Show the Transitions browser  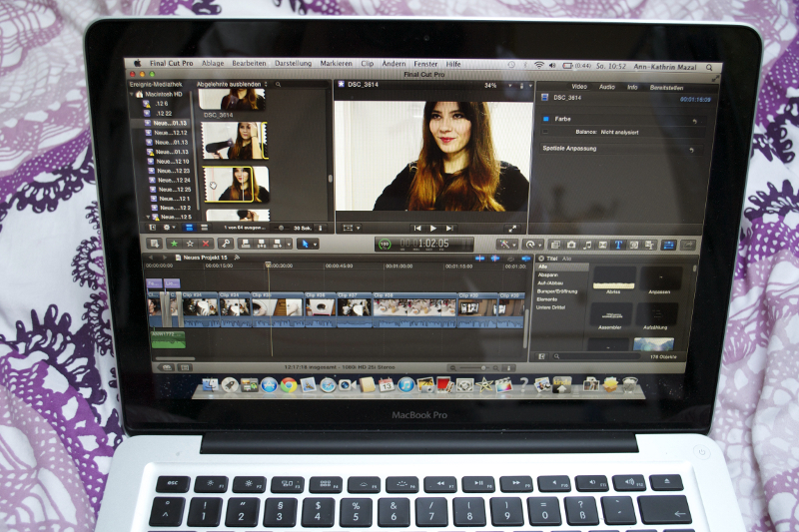point(603,245)
